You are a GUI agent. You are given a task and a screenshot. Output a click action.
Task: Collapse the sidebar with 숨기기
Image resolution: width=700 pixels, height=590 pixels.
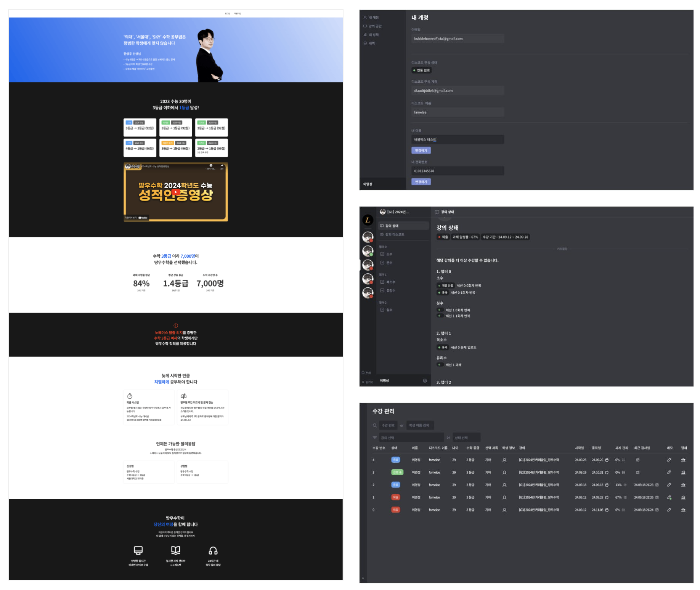point(368,382)
